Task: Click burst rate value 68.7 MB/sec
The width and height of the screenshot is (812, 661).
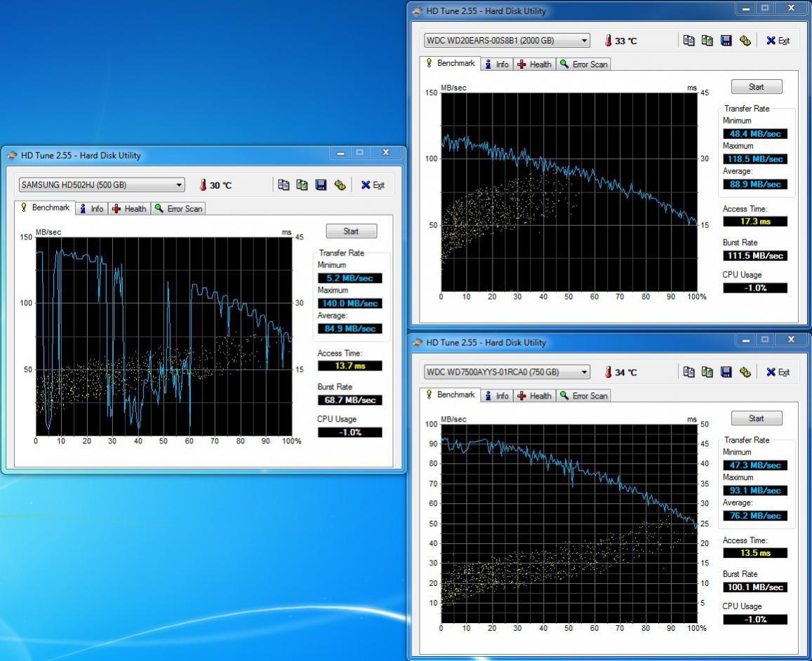Action: click(350, 400)
